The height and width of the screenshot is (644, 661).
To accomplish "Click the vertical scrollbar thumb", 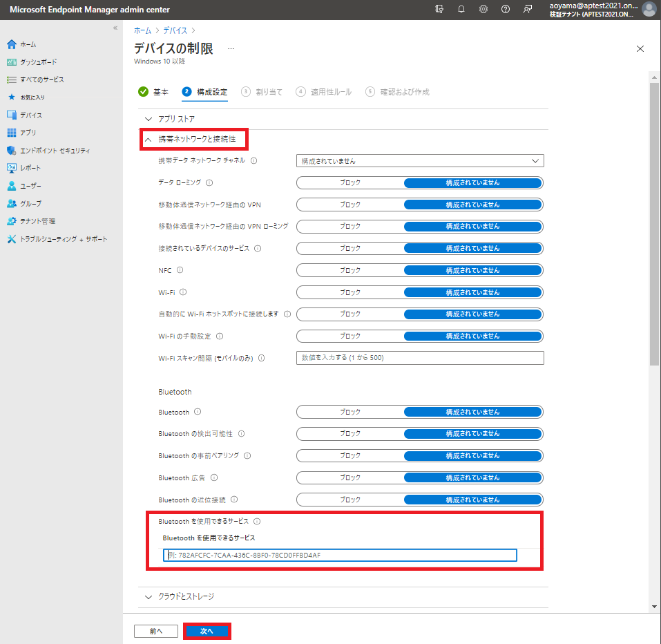I will pyautogui.click(x=654, y=223).
